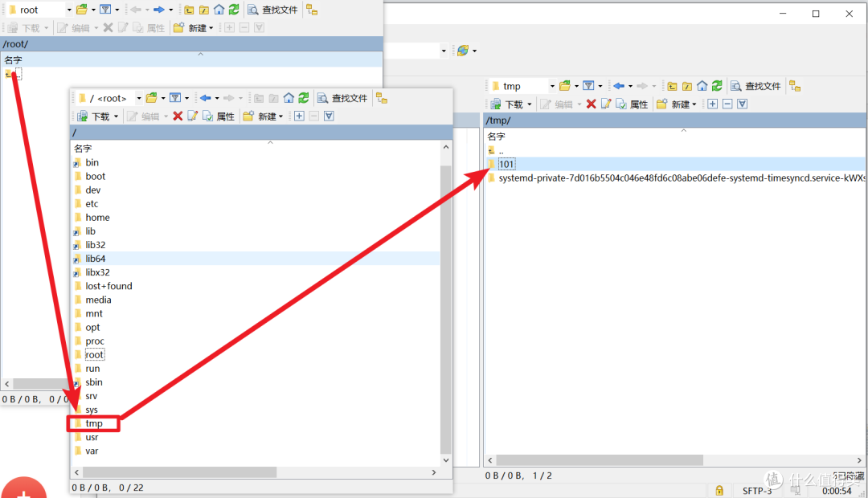Click the lock icon in the status bar

coord(719,491)
